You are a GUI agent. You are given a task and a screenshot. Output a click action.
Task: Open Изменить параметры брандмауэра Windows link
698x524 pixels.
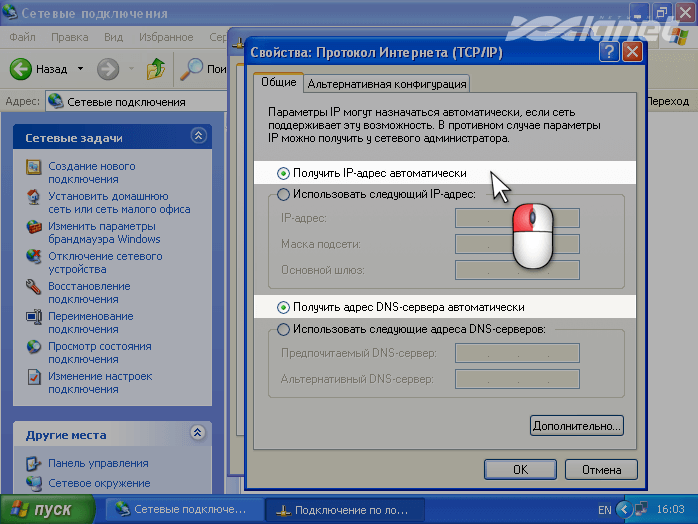click(x=104, y=233)
